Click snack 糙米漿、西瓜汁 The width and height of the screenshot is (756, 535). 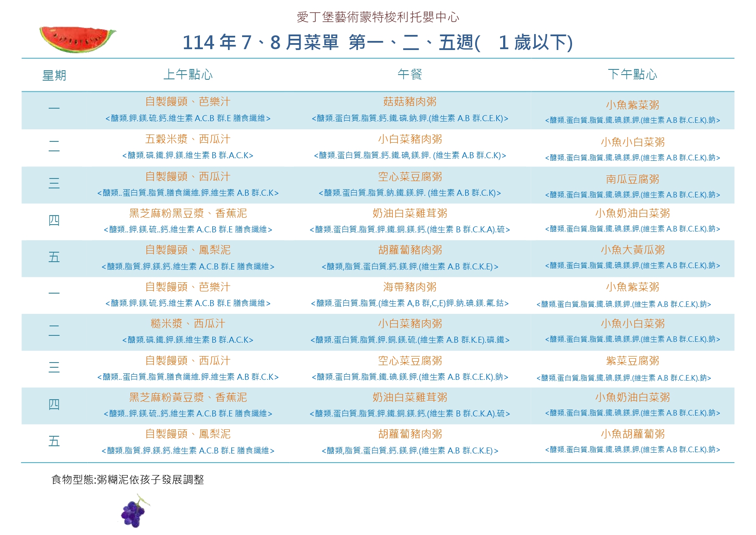188,324
